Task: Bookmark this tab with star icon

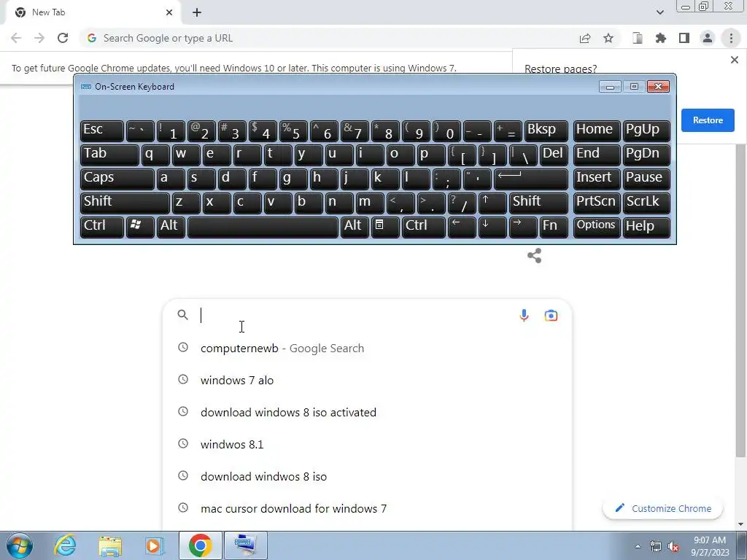Action: point(608,38)
